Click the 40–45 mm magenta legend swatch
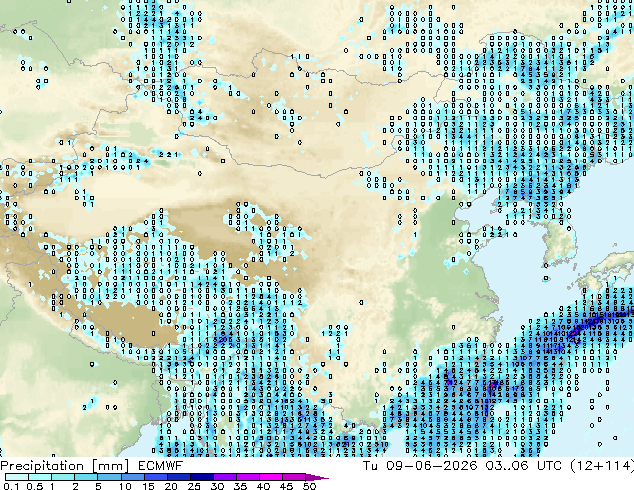The height and width of the screenshot is (490, 634). click(271, 477)
